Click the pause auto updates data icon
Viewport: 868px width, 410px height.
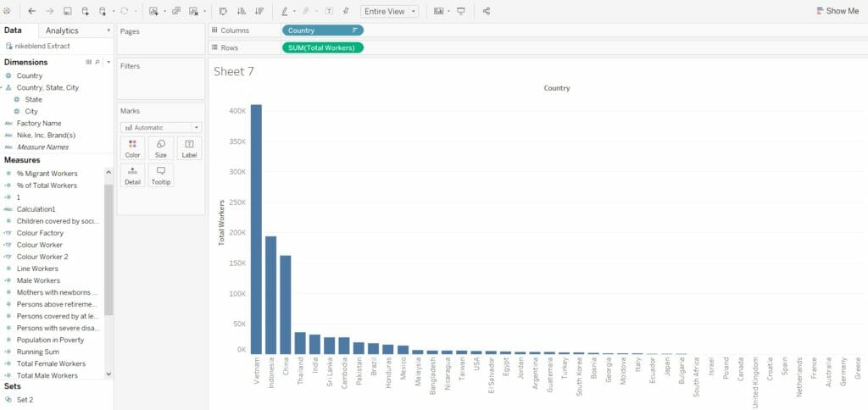(103, 11)
